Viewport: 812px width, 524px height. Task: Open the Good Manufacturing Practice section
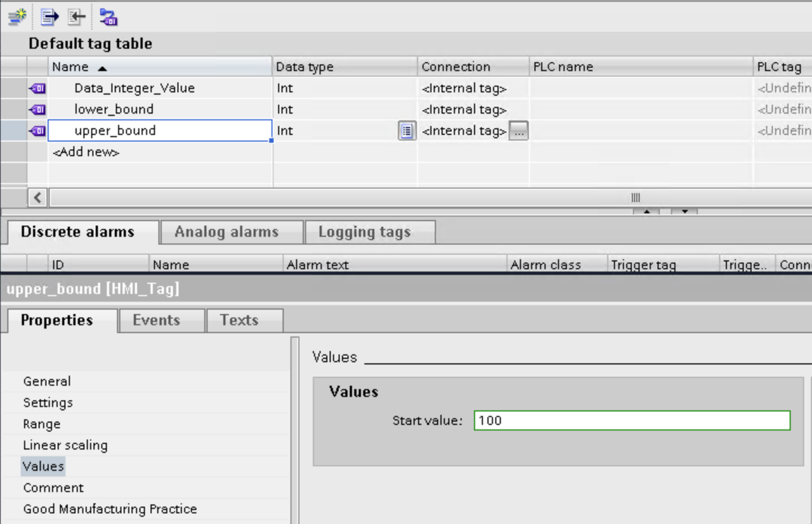click(110, 509)
